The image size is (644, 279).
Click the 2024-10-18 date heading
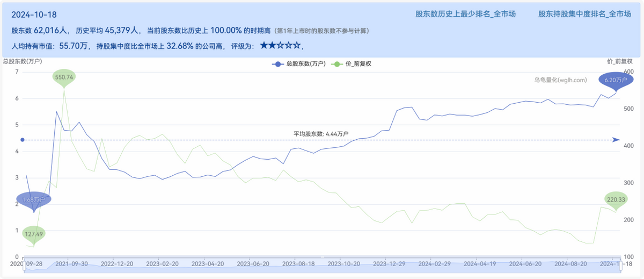point(34,15)
